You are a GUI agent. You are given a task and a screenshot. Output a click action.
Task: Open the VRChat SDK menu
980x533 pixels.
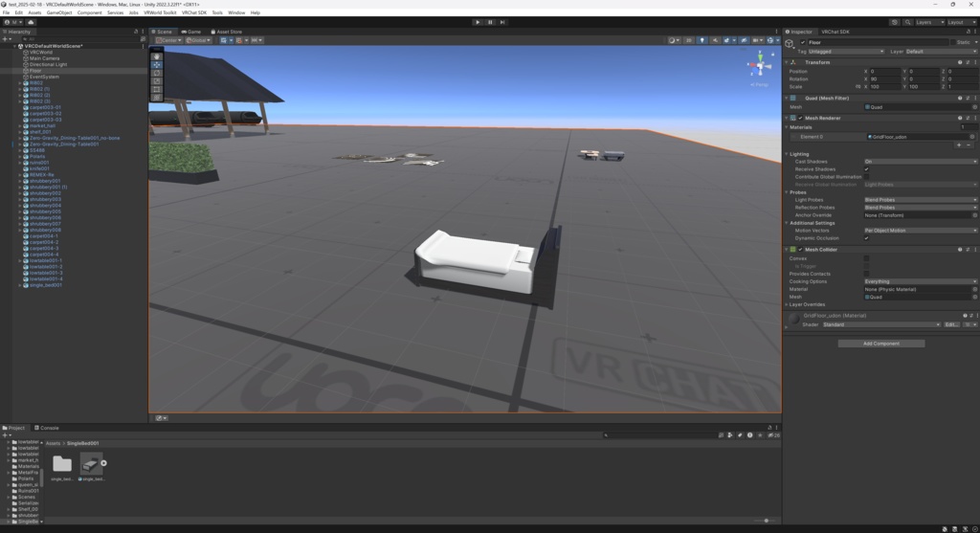coord(193,12)
